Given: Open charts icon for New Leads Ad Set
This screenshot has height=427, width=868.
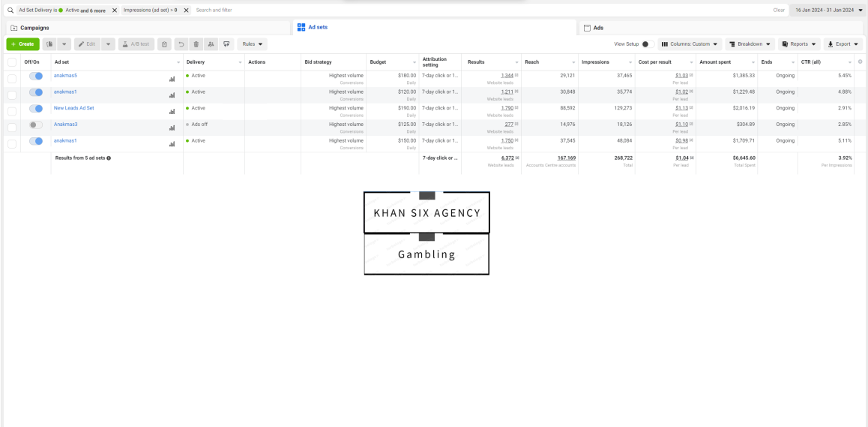Looking at the screenshot, I should click(x=172, y=112).
